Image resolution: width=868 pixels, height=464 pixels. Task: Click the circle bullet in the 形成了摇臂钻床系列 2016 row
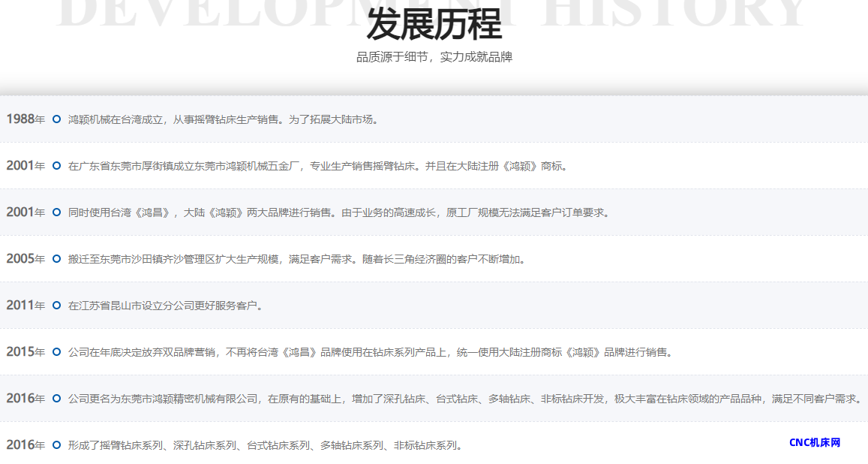tap(56, 444)
